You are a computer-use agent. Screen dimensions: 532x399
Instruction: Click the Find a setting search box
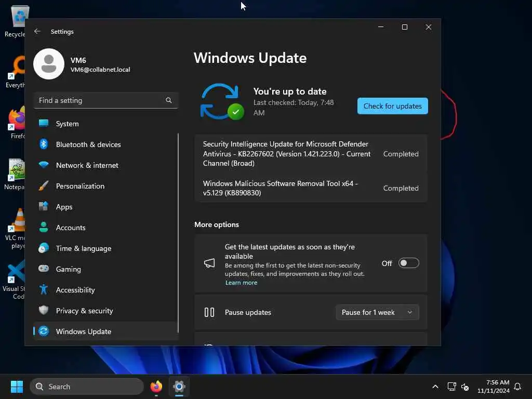tap(106, 100)
